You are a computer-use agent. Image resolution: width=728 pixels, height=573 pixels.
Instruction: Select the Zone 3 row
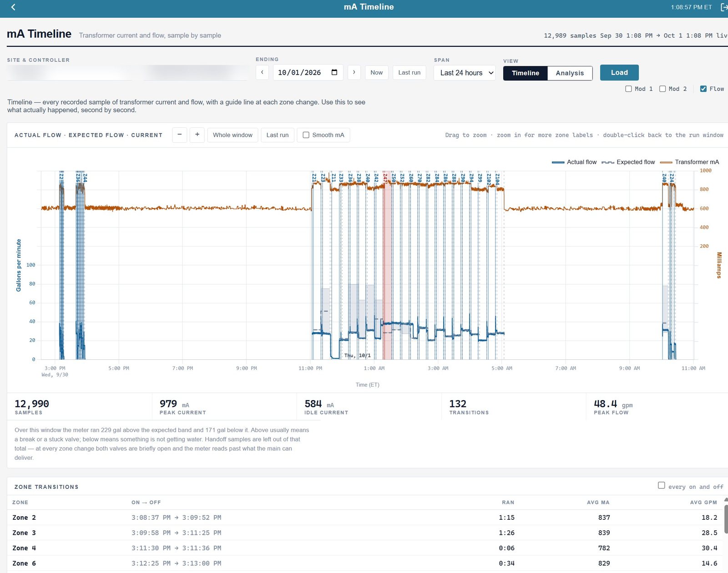coord(364,533)
